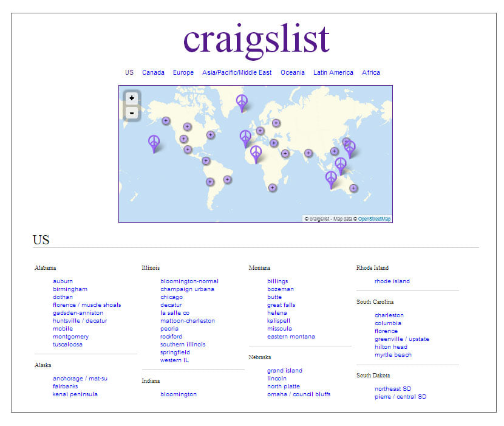Screen dimensions: 504x426
Task: Open huntsville / decatur link
Action: pos(80,320)
